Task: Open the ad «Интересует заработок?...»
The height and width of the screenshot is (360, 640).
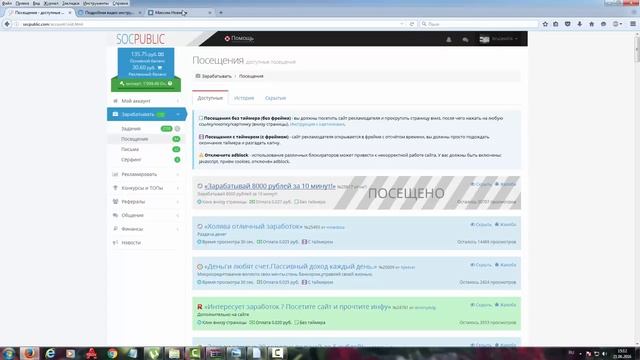Action: click(x=297, y=307)
